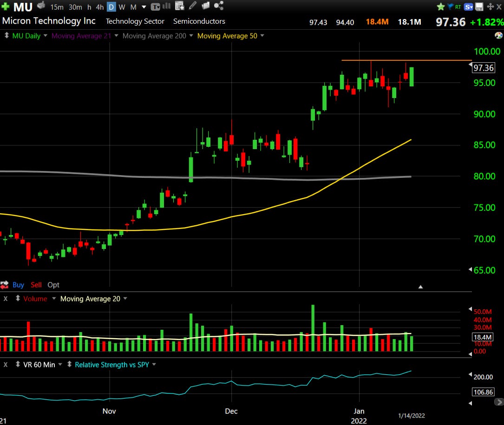Click up-down arrows beside VR 60 Min
Screen dimensions: 504x425
tap(18, 364)
